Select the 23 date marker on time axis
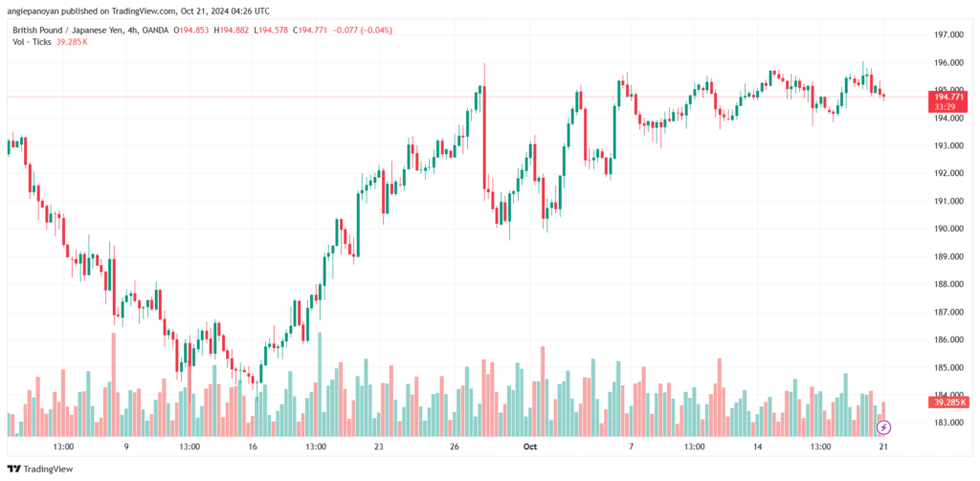Image resolution: width=980 pixels, height=481 pixels. 378,447
